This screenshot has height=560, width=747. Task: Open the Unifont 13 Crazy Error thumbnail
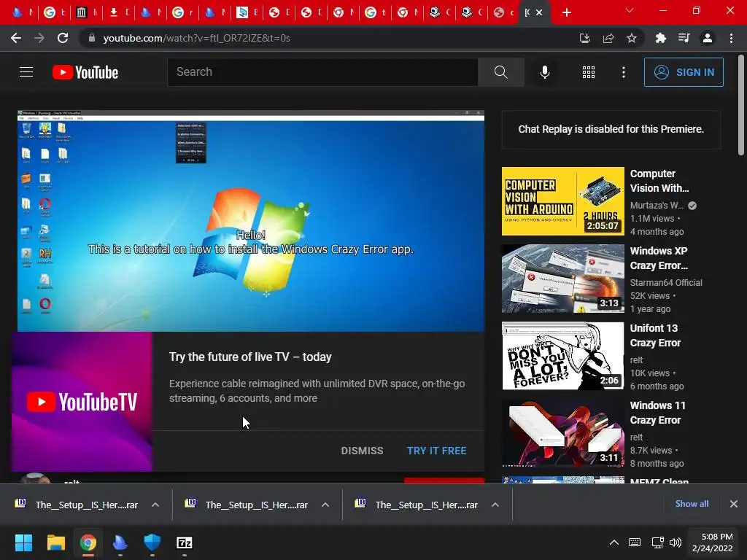pos(562,356)
